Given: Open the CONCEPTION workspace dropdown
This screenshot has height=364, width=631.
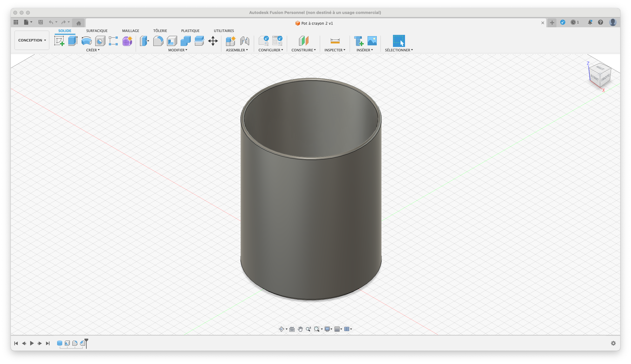Looking at the screenshot, I should (32, 40).
